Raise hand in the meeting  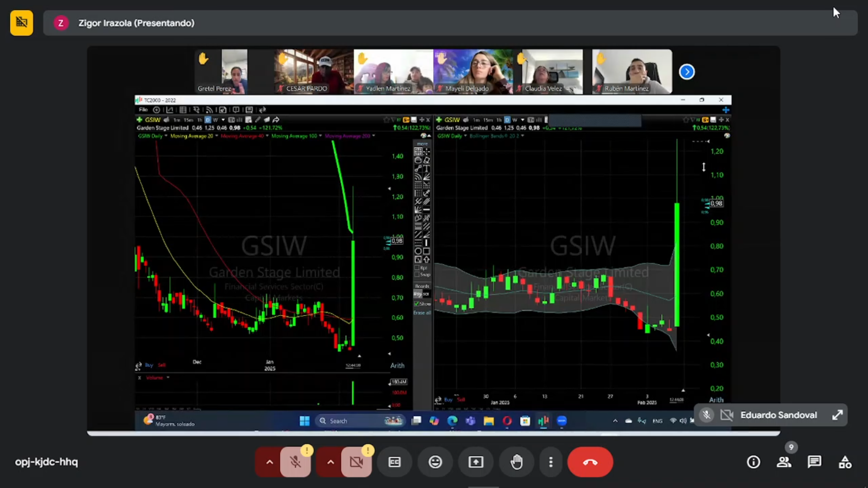tap(516, 462)
